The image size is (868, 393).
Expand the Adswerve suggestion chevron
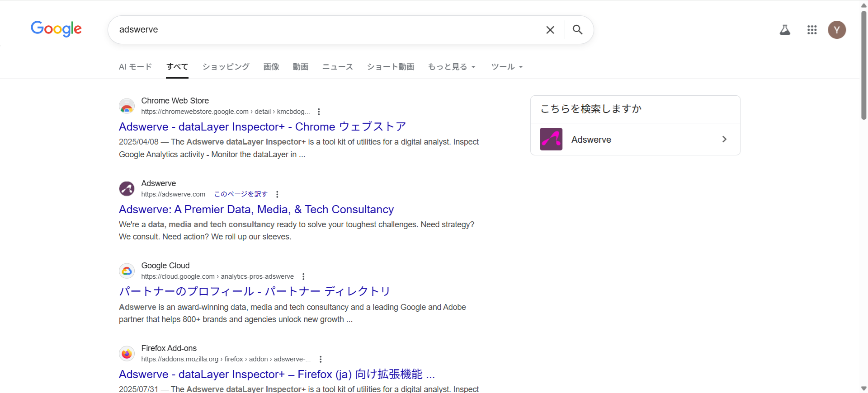[724, 139]
